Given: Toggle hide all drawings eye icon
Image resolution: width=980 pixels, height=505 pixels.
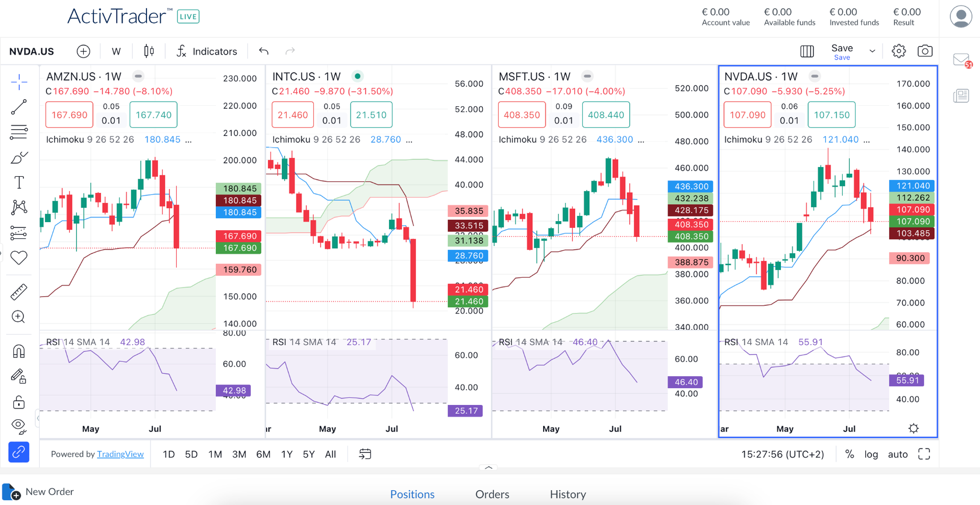Looking at the screenshot, I should pyautogui.click(x=19, y=426).
